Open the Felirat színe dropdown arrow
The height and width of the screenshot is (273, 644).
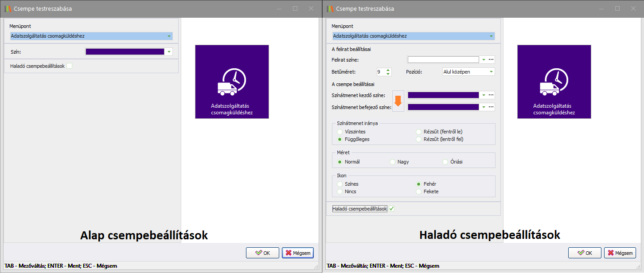pos(484,60)
